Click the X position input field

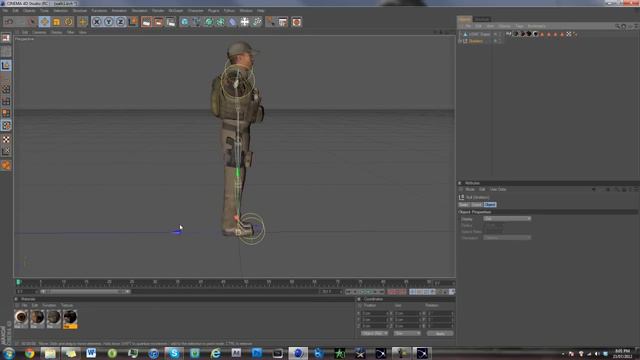tap(374, 314)
